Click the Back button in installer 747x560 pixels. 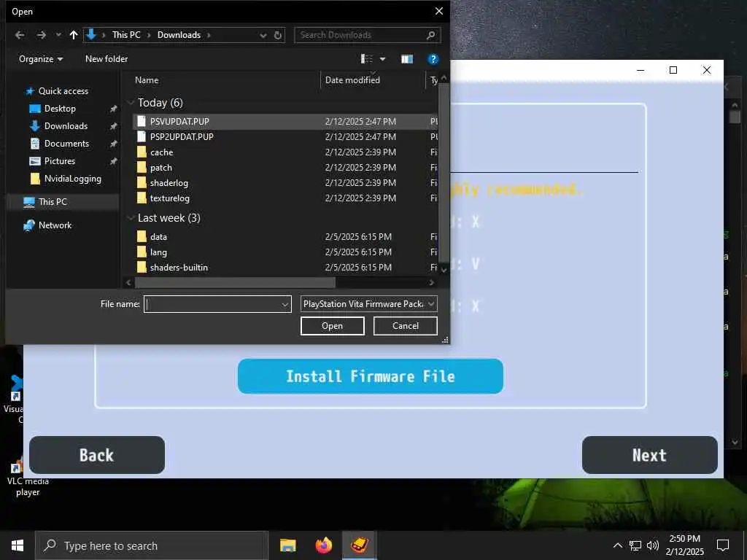[97, 455]
